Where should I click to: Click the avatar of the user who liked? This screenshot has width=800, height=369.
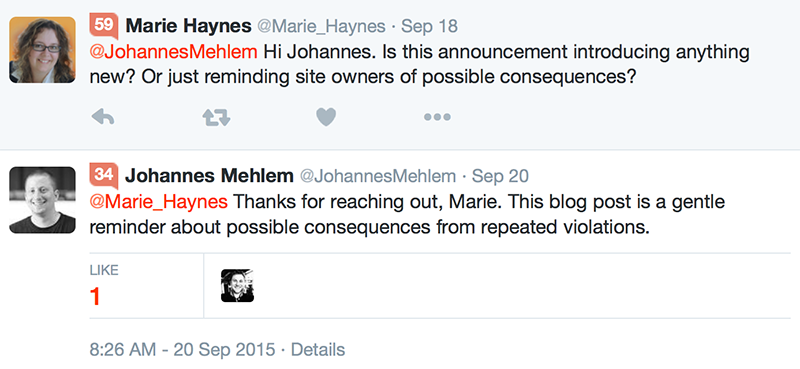(237, 286)
